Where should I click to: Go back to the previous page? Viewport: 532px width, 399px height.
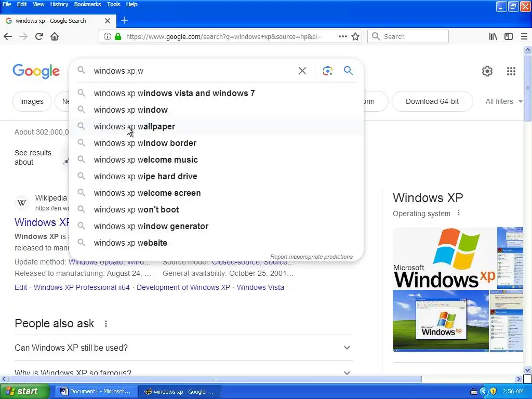(8, 36)
